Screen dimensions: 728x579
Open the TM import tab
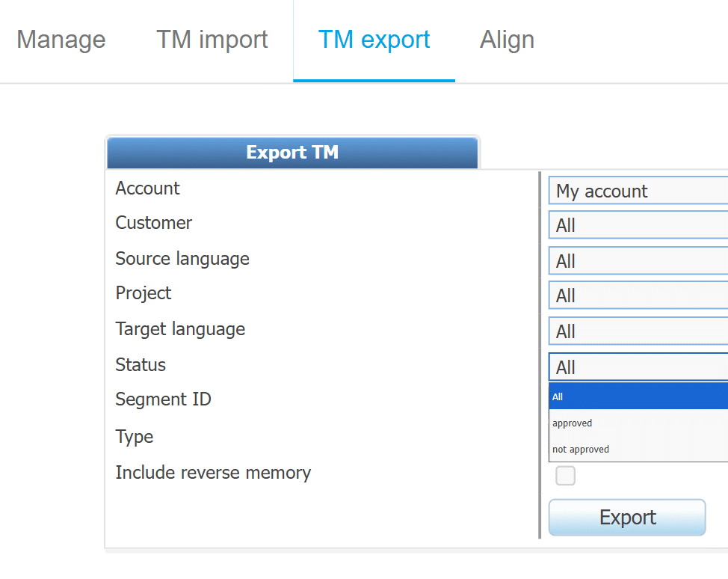tap(212, 40)
